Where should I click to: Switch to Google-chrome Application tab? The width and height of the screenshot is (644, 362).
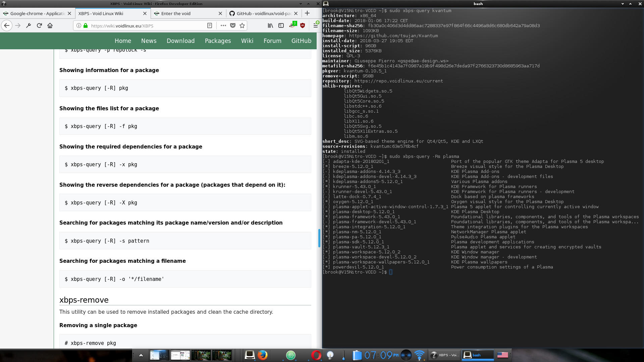tap(37, 13)
